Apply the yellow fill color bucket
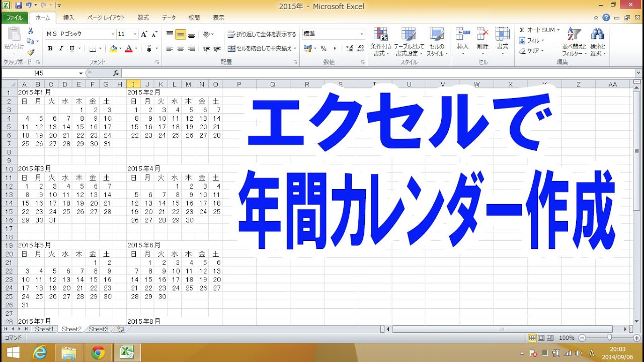Image resolution: width=644 pixels, height=362 pixels. (x=113, y=49)
